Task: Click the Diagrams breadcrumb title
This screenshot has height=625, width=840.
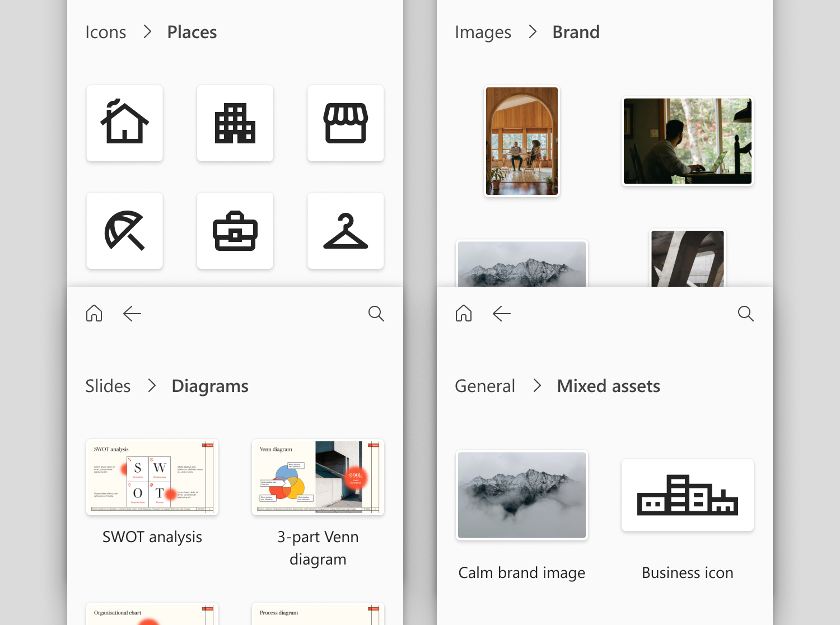Action: point(210,386)
